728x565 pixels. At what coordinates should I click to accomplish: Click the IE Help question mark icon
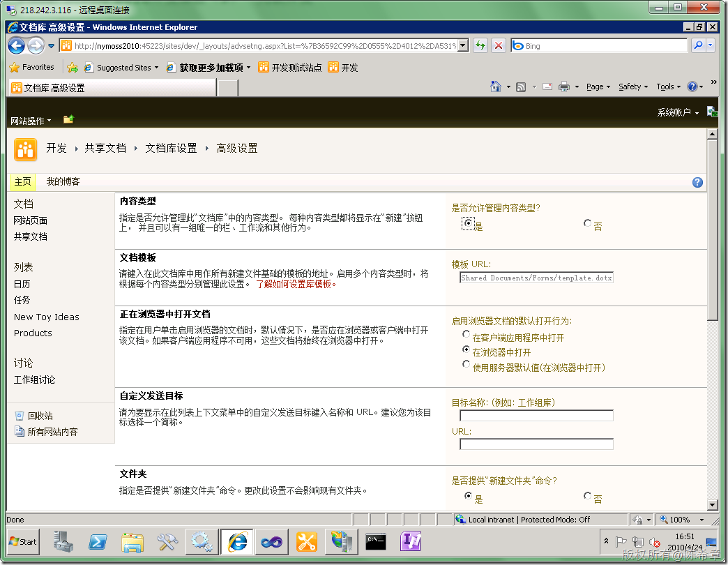692,86
